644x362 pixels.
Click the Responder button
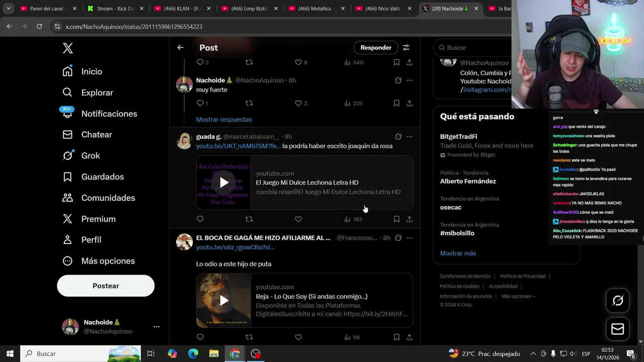pos(376,47)
